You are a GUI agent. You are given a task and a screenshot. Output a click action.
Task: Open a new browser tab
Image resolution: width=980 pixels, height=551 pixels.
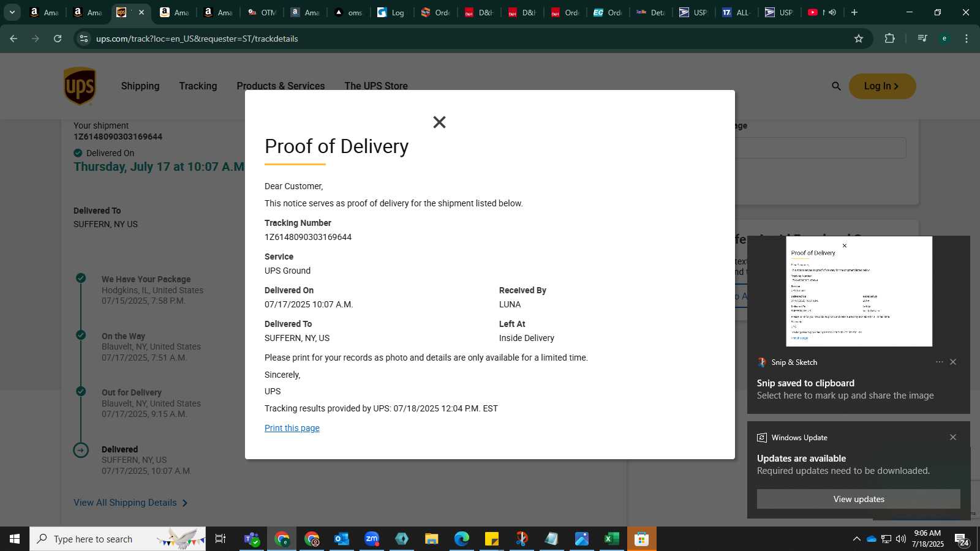point(854,12)
